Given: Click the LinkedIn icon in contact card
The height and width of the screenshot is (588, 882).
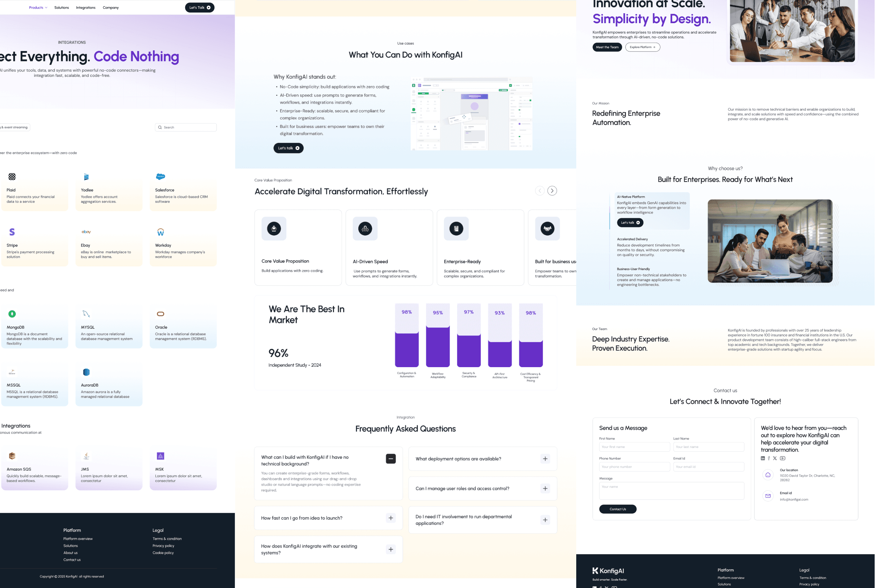Looking at the screenshot, I should [x=763, y=458].
